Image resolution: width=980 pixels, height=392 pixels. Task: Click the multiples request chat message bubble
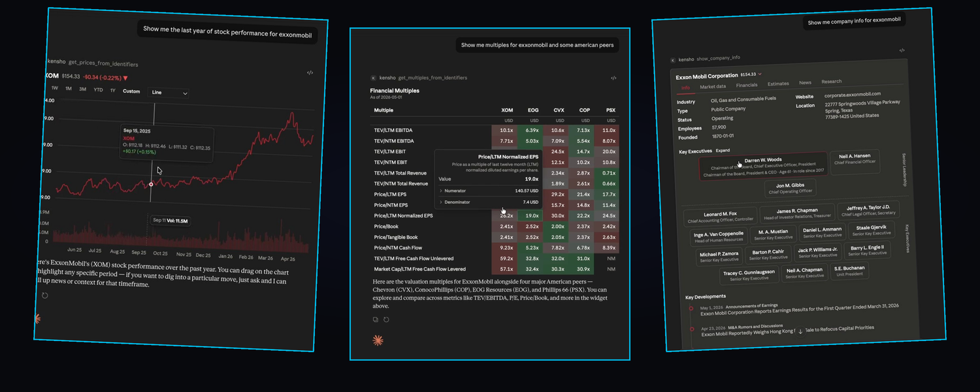click(x=538, y=45)
